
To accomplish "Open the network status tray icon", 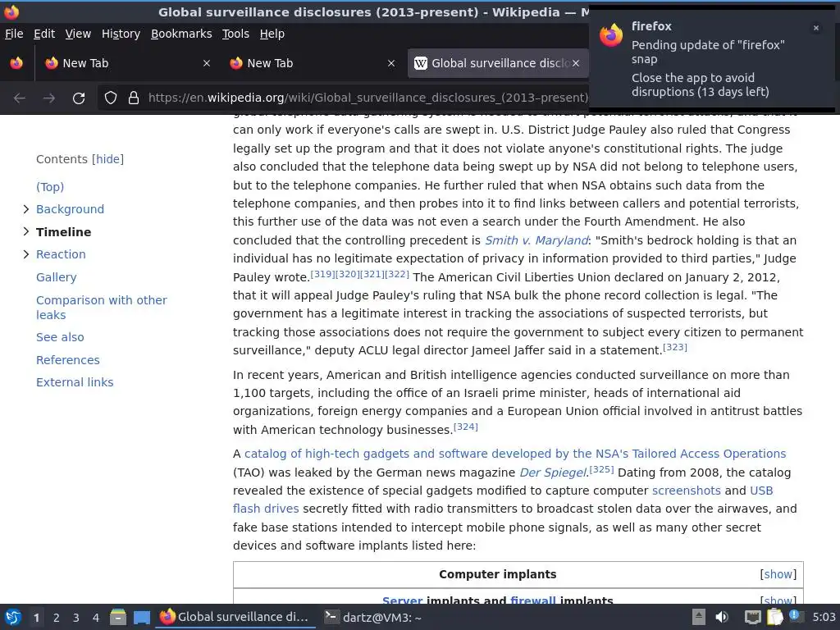I will click(x=752, y=618).
